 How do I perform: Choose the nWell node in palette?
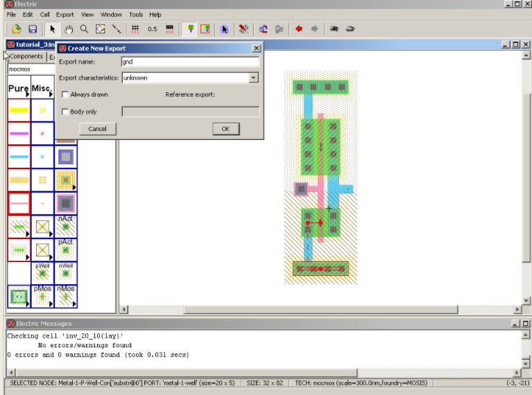[66, 271]
